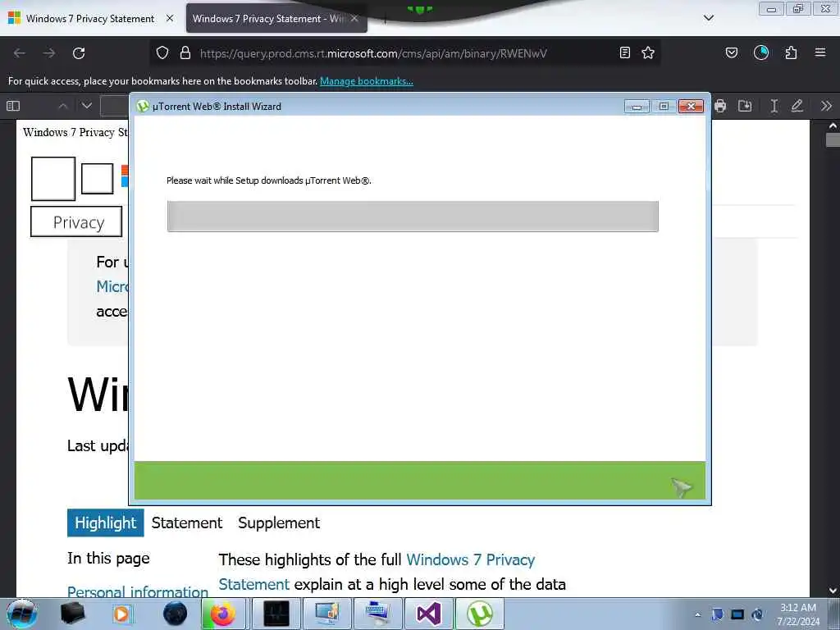Viewport: 840px width, 630px height.
Task: Toggle the PDF viewer sidebar
Action: point(13,106)
